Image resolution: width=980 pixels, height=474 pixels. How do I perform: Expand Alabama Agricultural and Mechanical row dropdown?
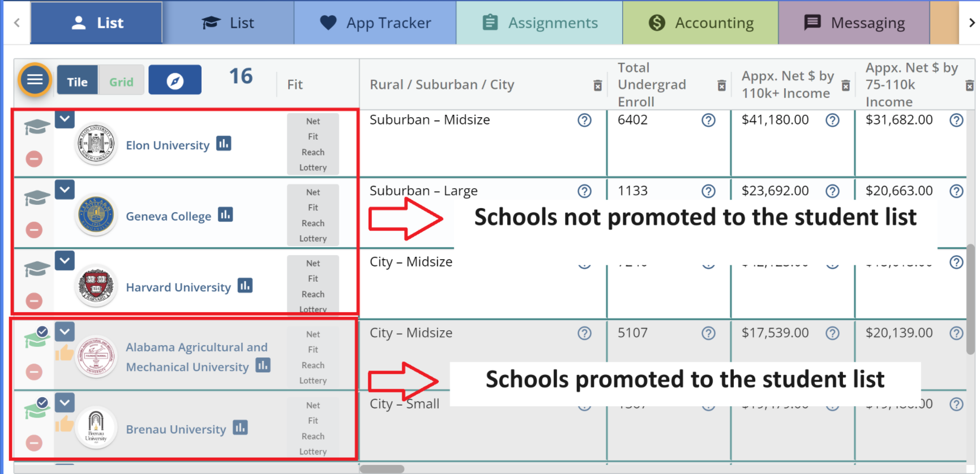(65, 331)
